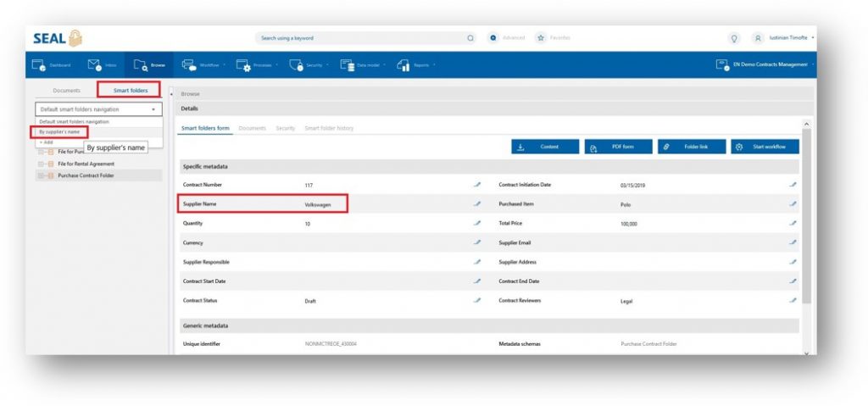
Task: Click the Start workflow button
Action: click(765, 147)
